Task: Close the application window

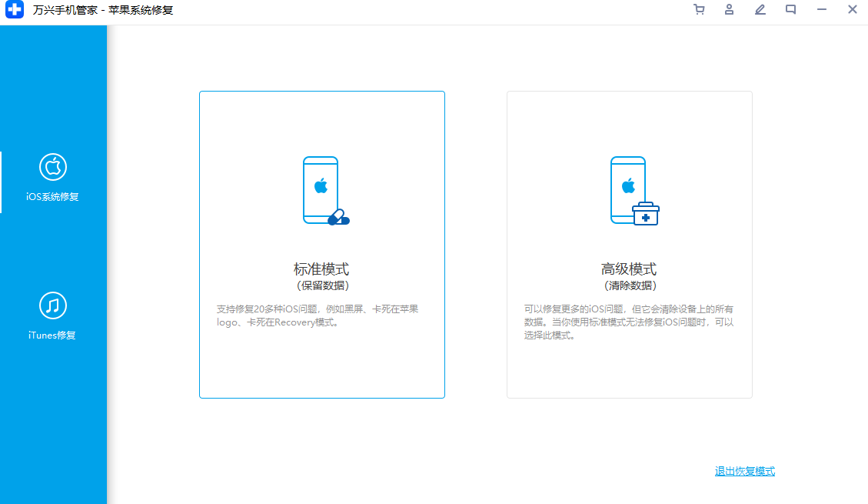Action: [x=853, y=9]
